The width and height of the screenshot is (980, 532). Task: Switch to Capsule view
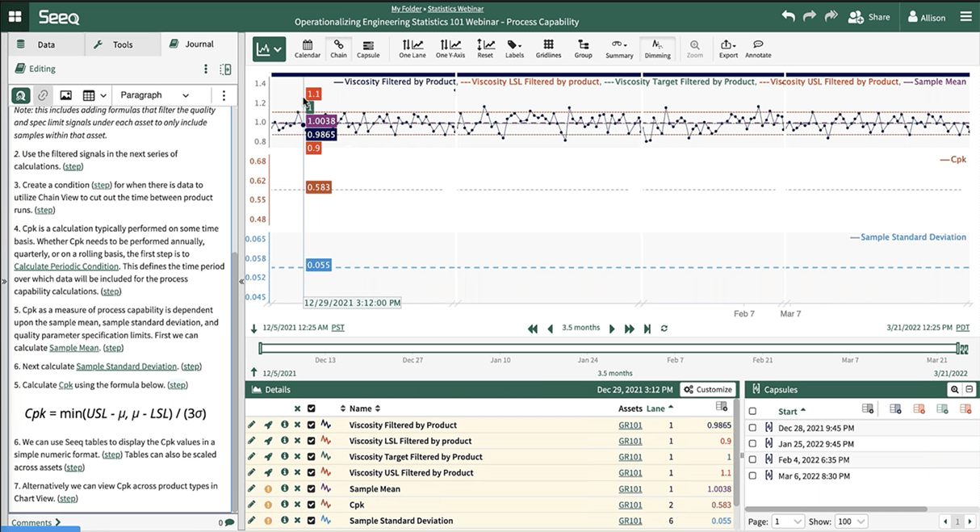pyautogui.click(x=368, y=49)
